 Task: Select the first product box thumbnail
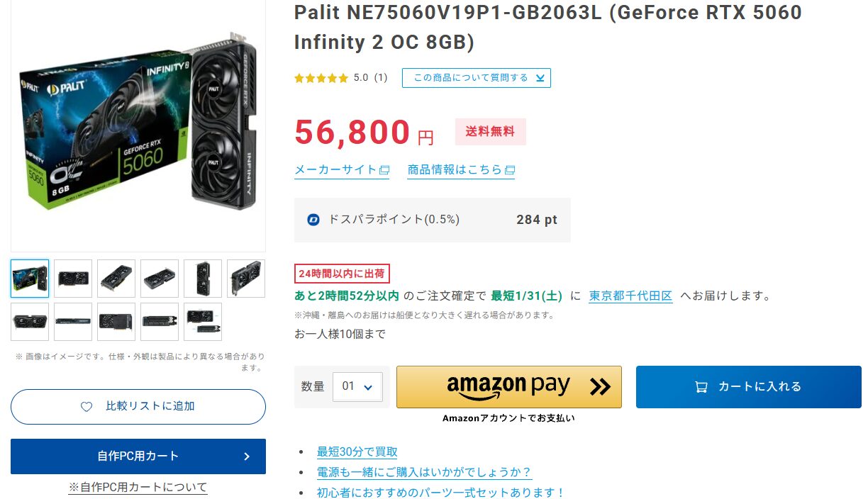click(30, 278)
